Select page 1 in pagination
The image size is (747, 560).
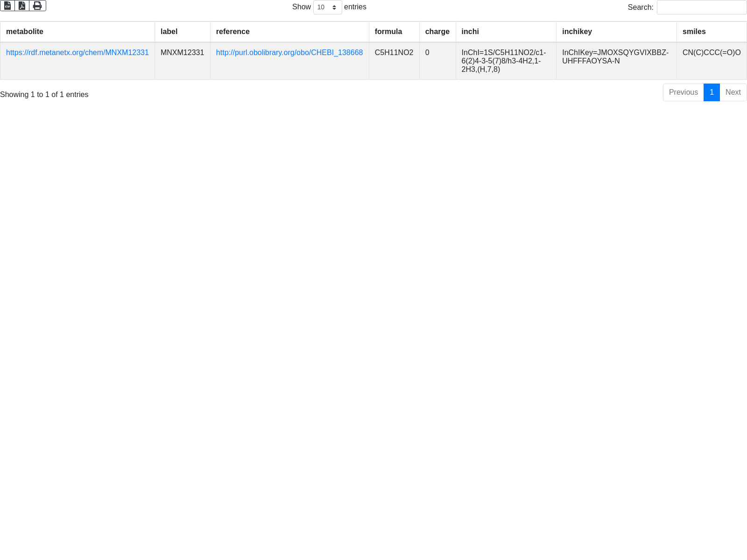coord(712,92)
